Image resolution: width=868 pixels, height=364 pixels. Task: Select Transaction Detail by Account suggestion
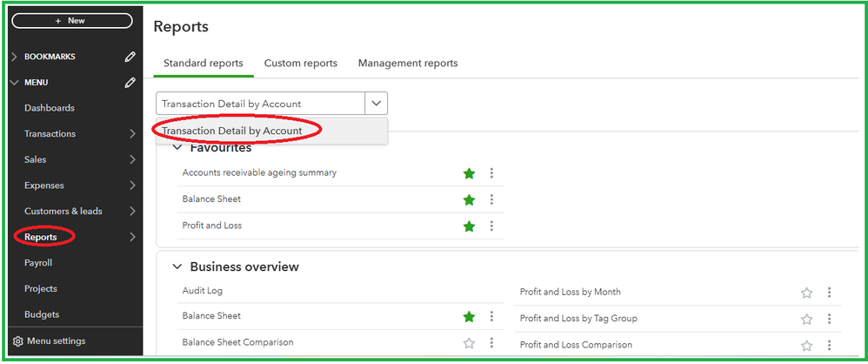click(x=232, y=131)
